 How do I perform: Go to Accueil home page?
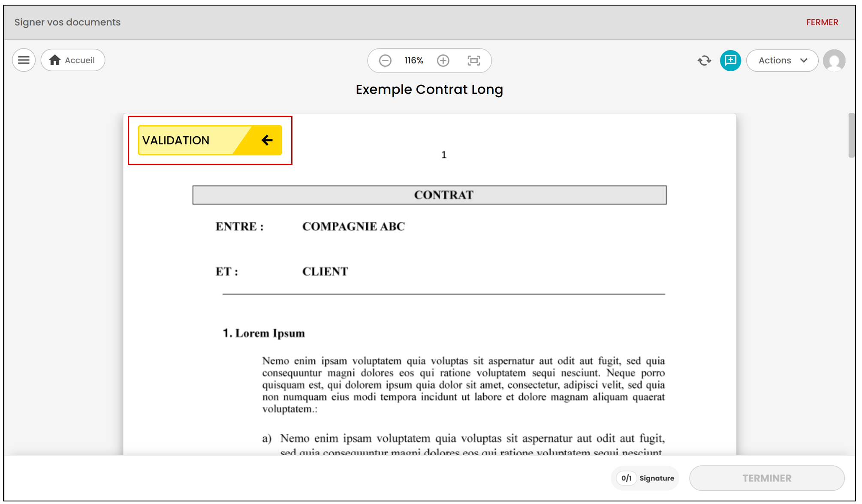[x=73, y=60]
